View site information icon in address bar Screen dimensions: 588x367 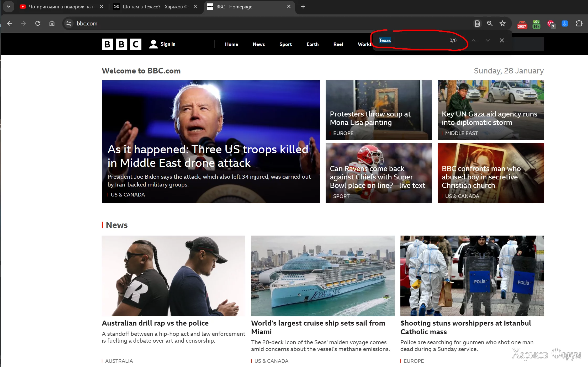coord(69,23)
